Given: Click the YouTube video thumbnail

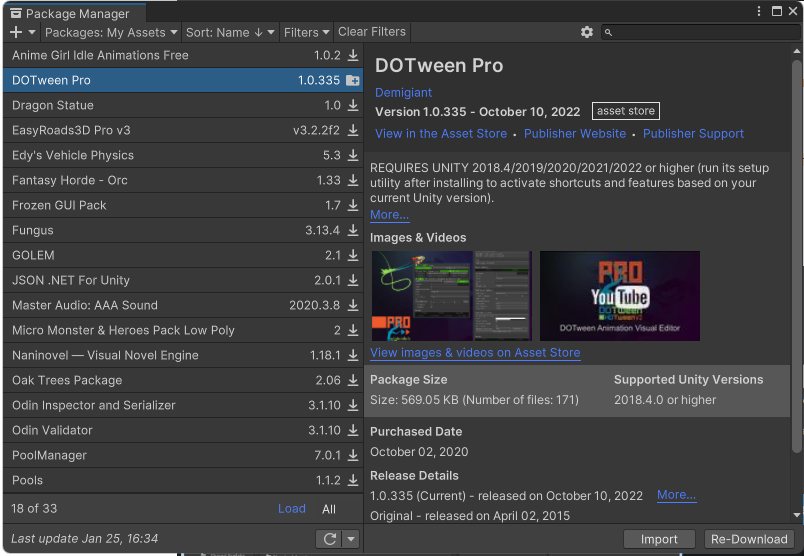Looking at the screenshot, I should 620,296.
